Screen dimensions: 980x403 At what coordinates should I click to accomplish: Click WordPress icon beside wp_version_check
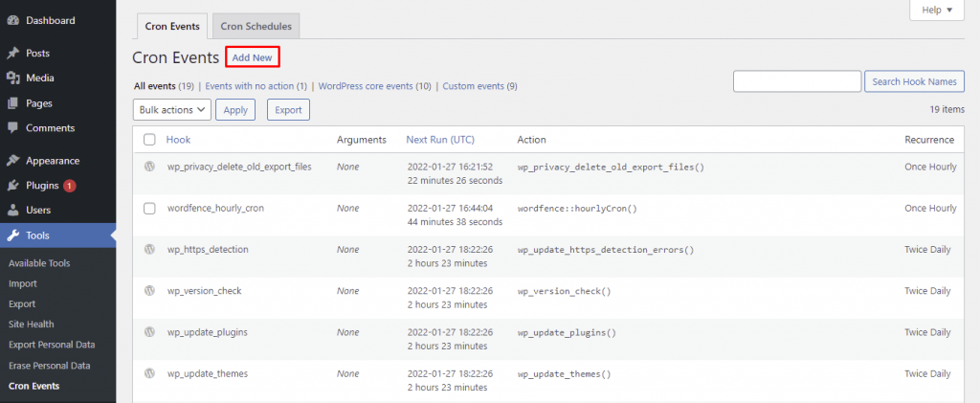point(149,291)
